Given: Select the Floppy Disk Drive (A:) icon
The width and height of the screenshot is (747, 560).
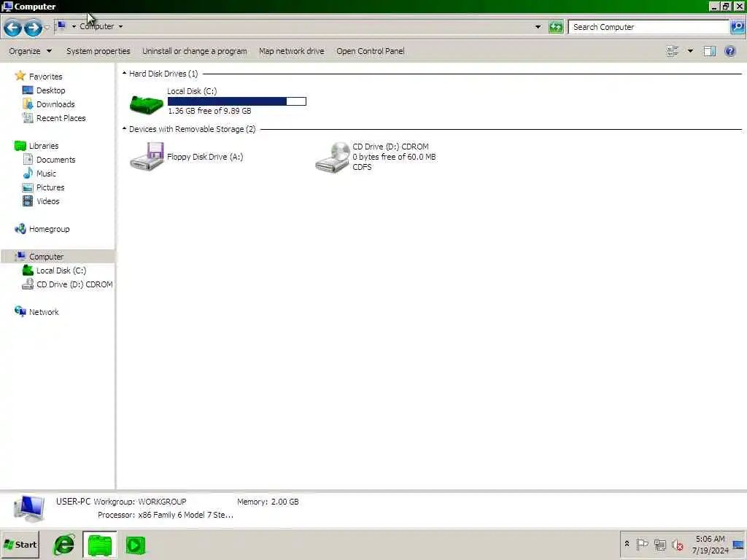Looking at the screenshot, I should tap(147, 156).
